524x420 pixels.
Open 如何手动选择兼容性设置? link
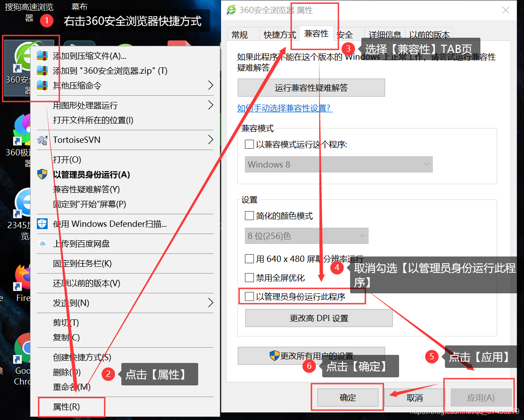pos(285,108)
